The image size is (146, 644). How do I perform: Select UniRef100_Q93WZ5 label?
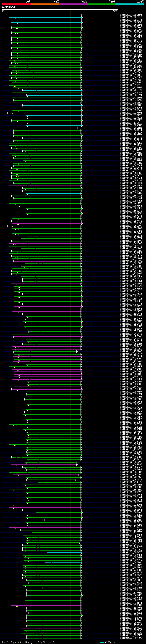coord(131,552)
